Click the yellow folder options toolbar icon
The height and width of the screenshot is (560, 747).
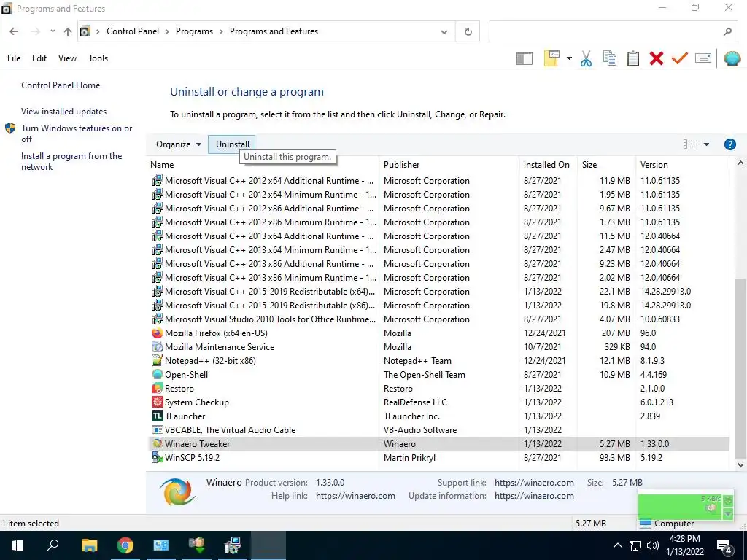pyautogui.click(x=551, y=58)
